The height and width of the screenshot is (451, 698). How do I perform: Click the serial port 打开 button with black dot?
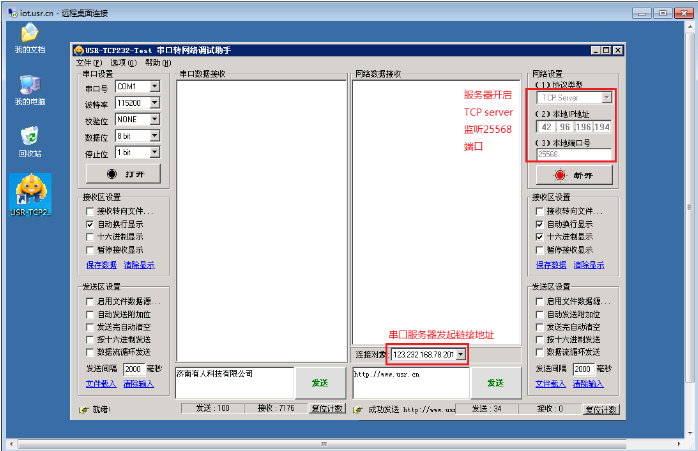tap(122, 172)
